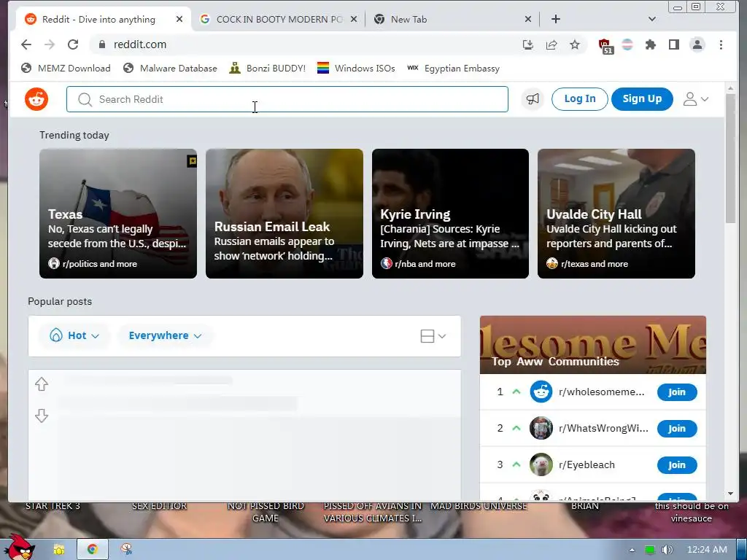Open the Windows ISOs bookmark

coord(356,68)
